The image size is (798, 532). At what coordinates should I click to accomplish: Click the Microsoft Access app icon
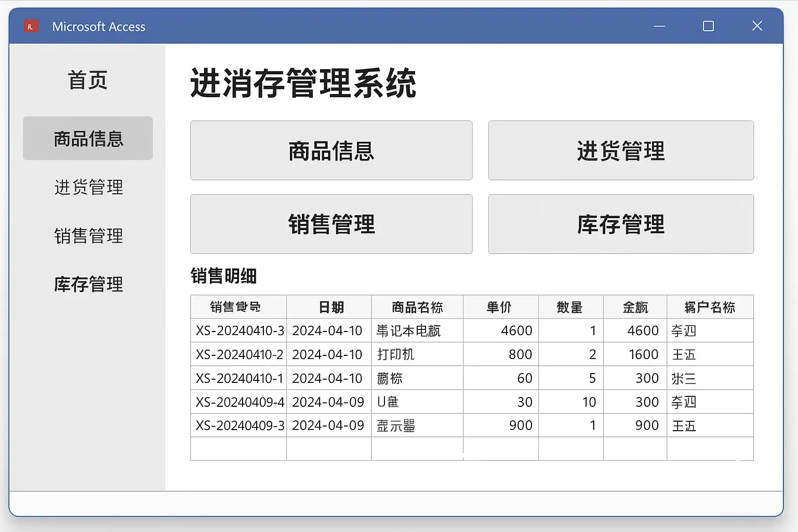pyautogui.click(x=31, y=26)
